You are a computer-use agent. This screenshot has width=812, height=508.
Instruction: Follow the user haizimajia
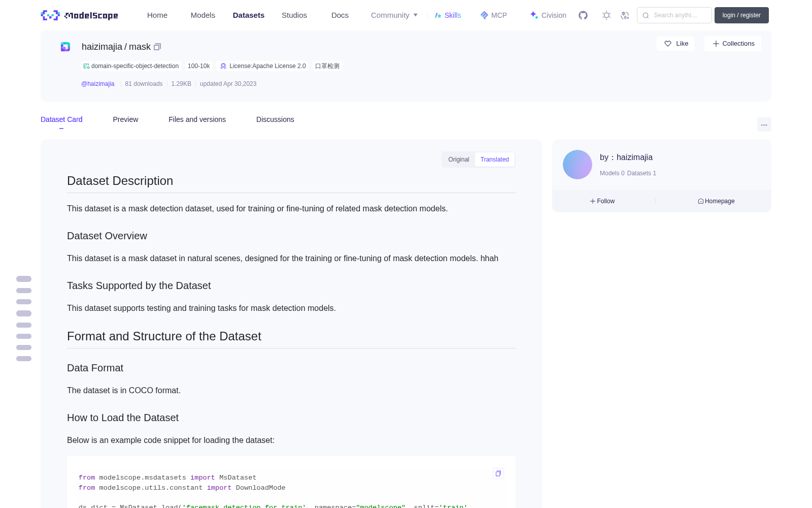click(602, 201)
